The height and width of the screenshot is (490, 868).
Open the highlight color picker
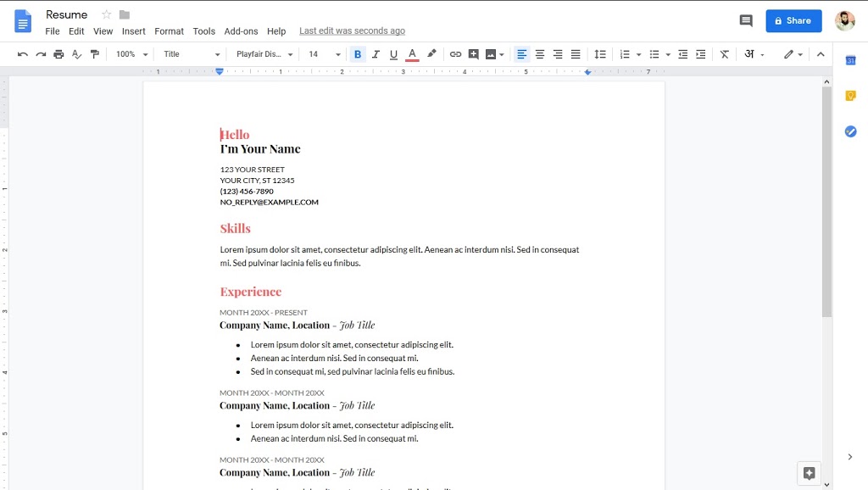coord(431,54)
